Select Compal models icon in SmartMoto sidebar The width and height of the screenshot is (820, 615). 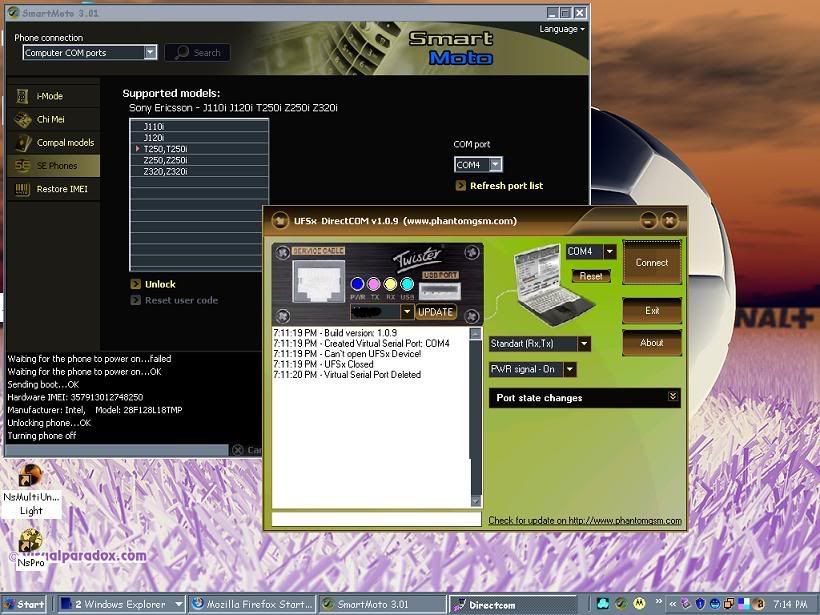coord(23,143)
